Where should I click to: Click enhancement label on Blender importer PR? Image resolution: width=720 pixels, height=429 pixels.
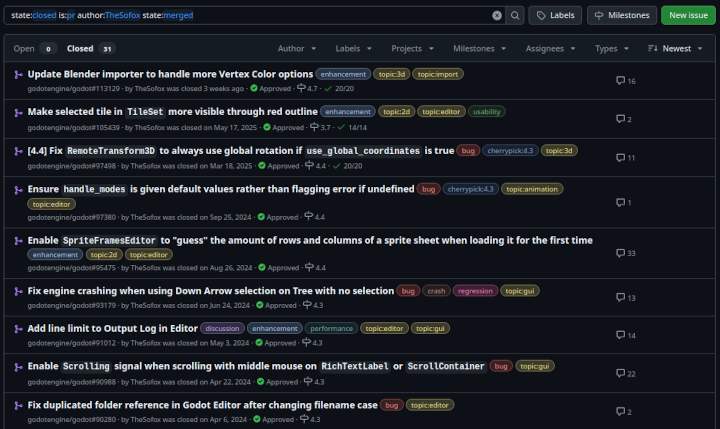tap(343, 74)
